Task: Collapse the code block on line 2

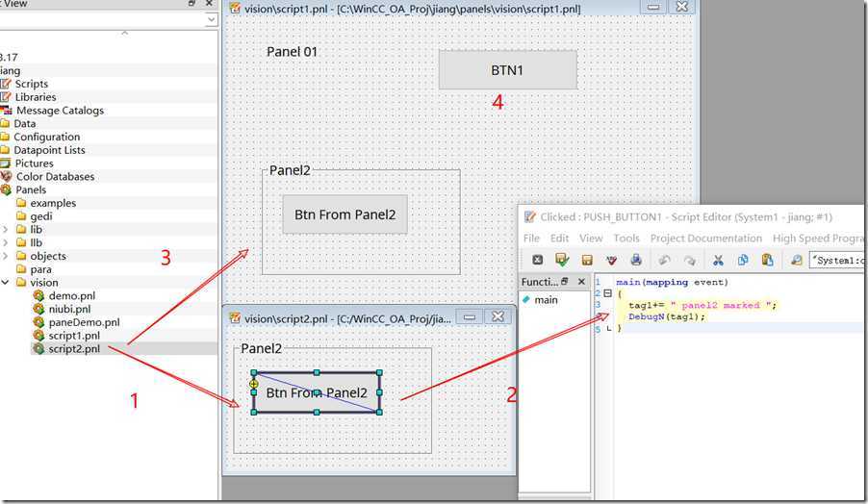Action: pyautogui.click(x=607, y=293)
